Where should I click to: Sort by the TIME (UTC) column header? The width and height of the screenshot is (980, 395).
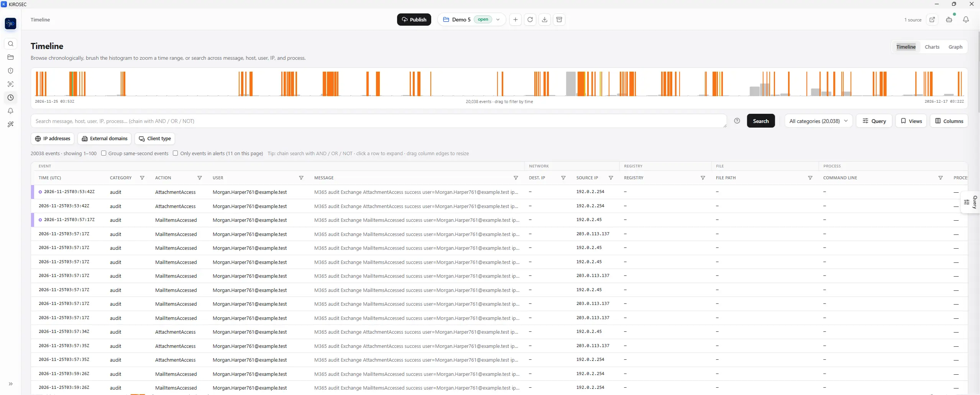coord(50,178)
